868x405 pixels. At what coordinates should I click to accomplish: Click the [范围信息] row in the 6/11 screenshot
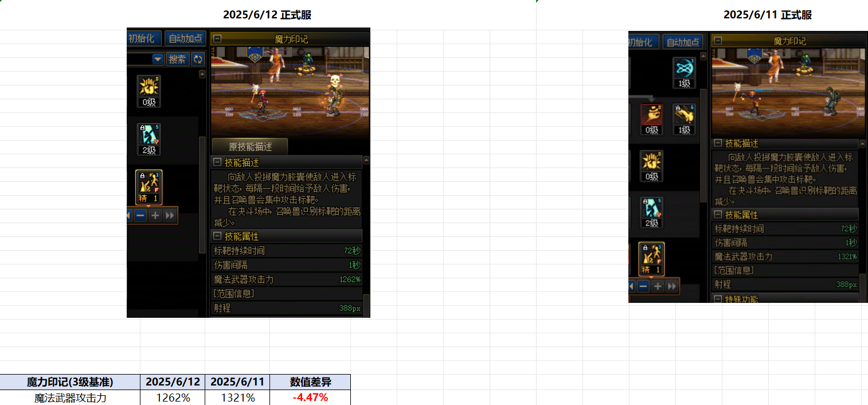tap(785, 270)
